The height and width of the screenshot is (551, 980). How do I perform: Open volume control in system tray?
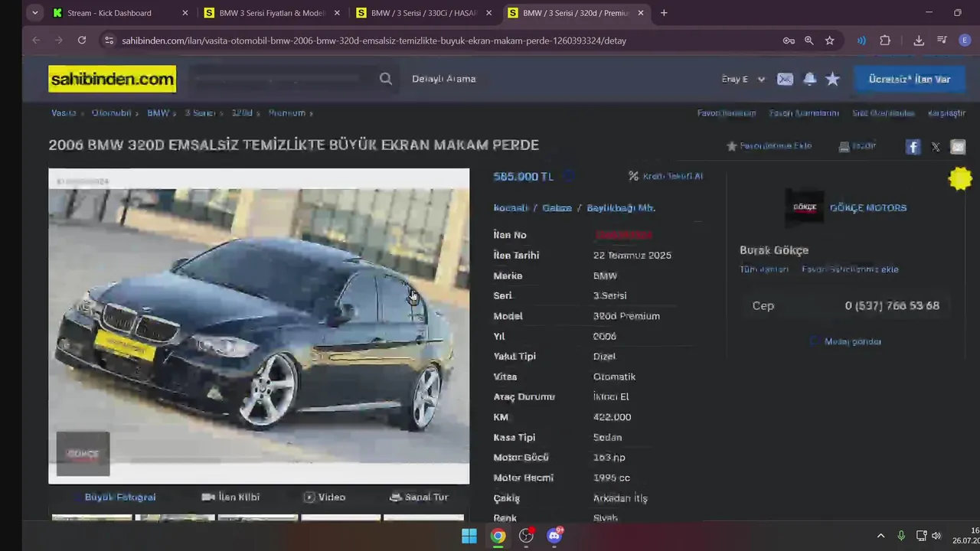pyautogui.click(x=936, y=536)
